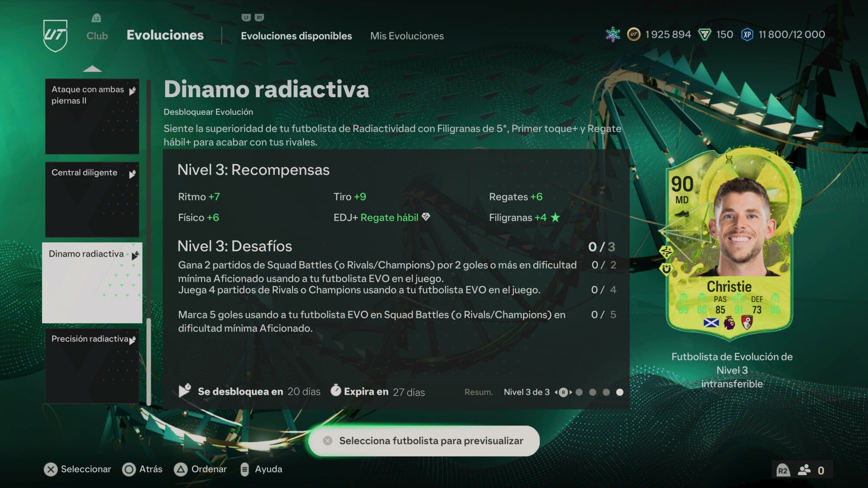The image size is (868, 488).
Task: Click the Atrás button prompt
Action: (x=142, y=469)
